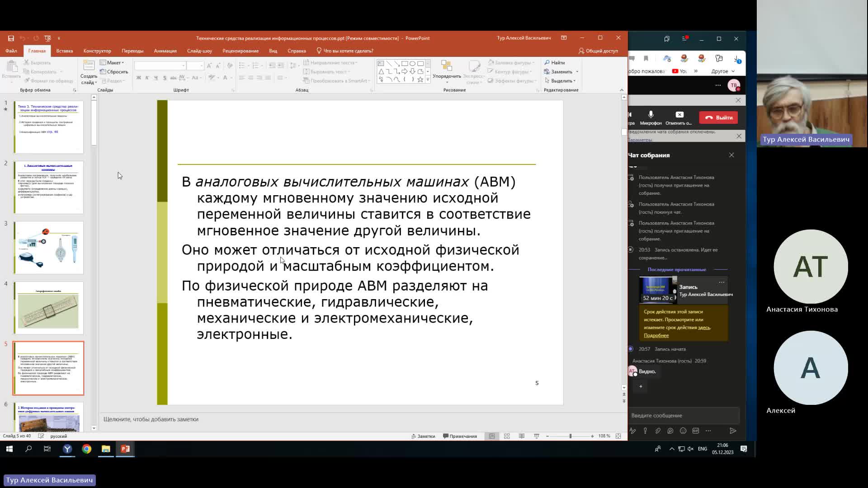Save the presentation using the floppy disk icon
The image size is (868, 488).
tap(11, 38)
